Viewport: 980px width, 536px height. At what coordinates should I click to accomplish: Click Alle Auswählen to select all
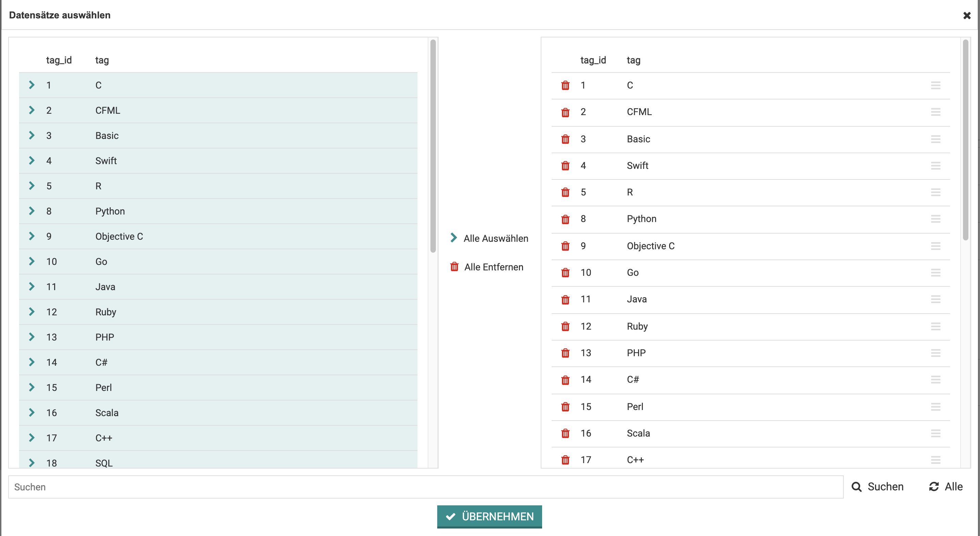tap(489, 238)
